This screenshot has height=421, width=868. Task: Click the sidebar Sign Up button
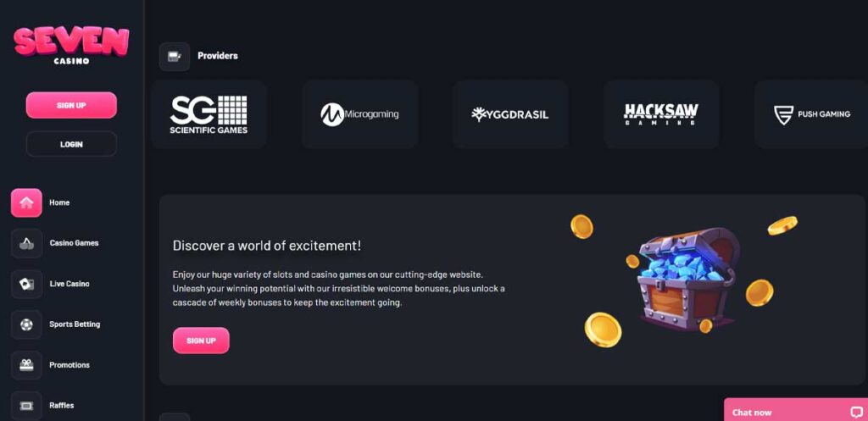pyautogui.click(x=71, y=105)
